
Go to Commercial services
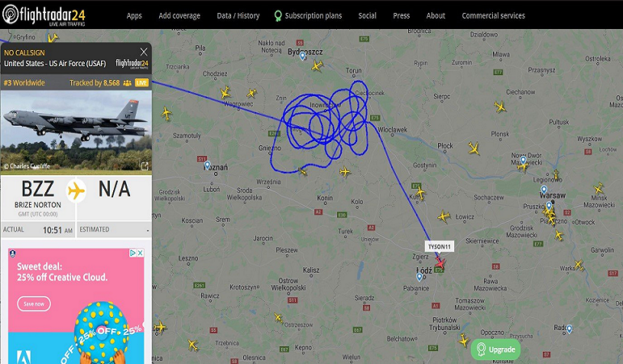[x=493, y=15]
